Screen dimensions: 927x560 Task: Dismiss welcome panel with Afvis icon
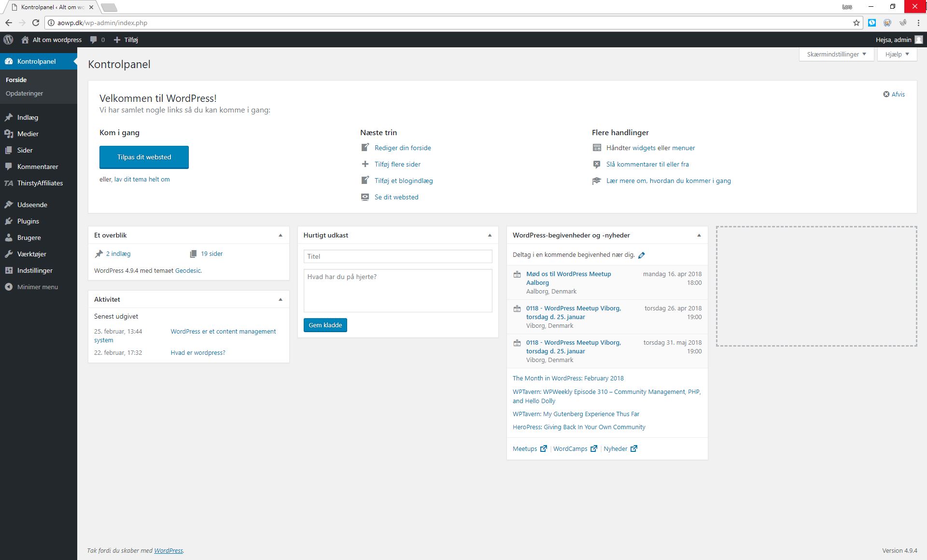tap(886, 94)
